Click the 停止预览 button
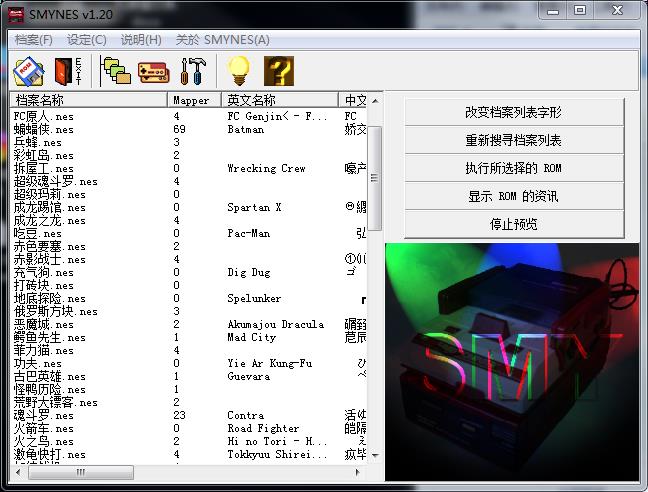The width and height of the screenshot is (648, 492). point(514,224)
